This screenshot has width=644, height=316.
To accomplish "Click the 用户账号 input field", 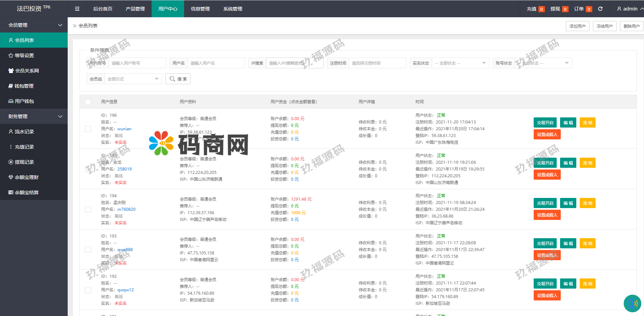I will (x=137, y=63).
